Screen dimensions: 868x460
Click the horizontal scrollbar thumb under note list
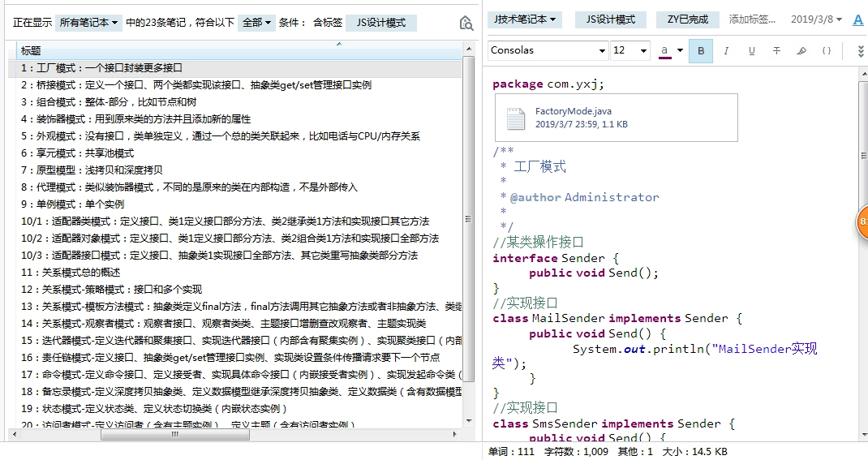(x=175, y=435)
